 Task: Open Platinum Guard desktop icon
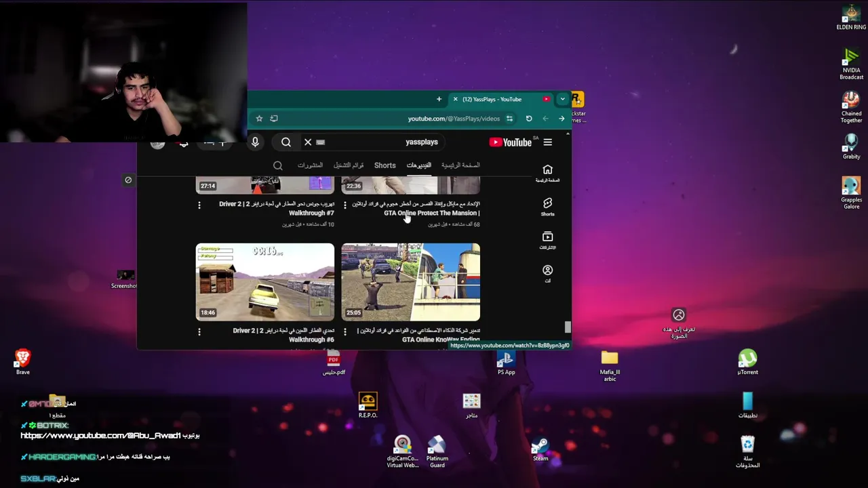[x=437, y=452]
